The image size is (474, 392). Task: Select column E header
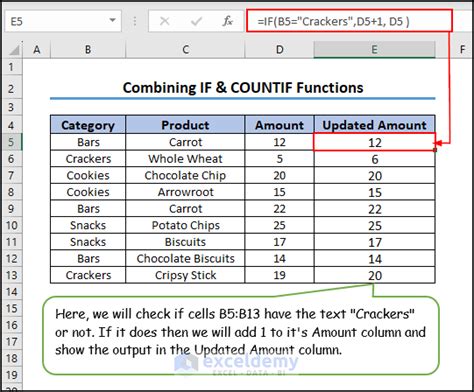pyautogui.click(x=374, y=50)
